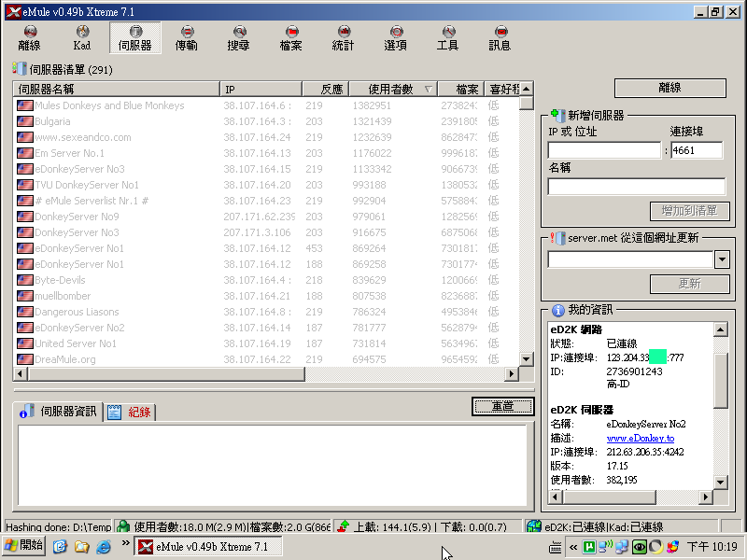Open the 訊息 messages toolbar icon
The image size is (747, 560).
500,37
